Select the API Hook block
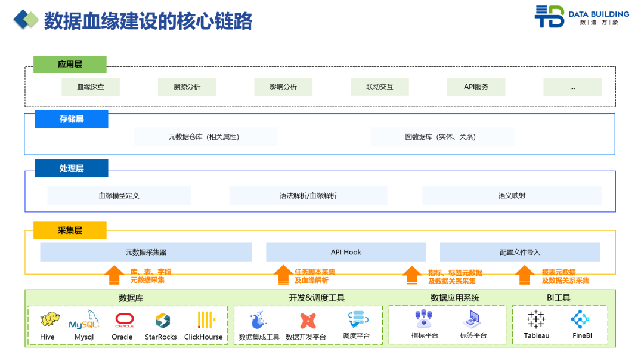The height and width of the screenshot is (354, 644). pyautogui.click(x=346, y=252)
